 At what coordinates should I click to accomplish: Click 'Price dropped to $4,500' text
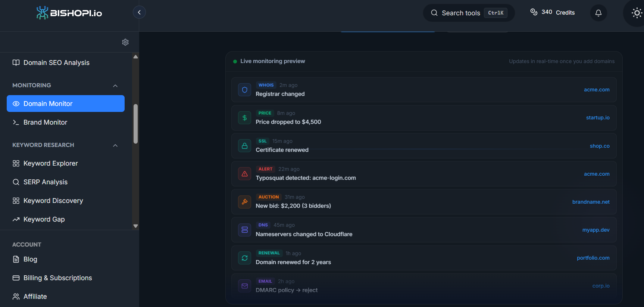[288, 122]
